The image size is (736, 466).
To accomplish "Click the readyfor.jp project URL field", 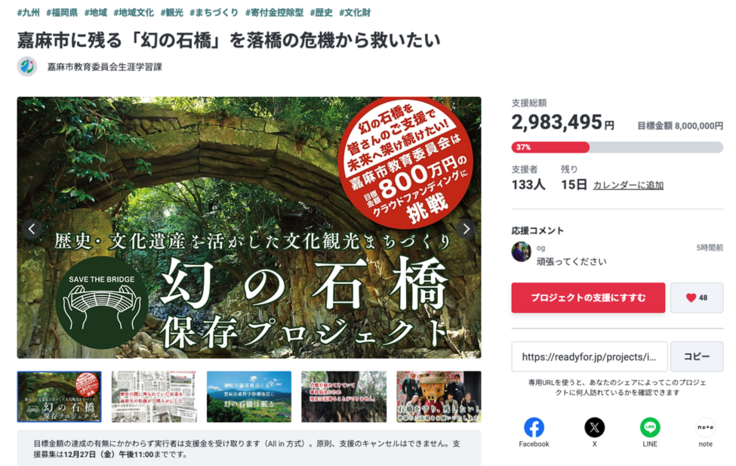I will [589, 357].
